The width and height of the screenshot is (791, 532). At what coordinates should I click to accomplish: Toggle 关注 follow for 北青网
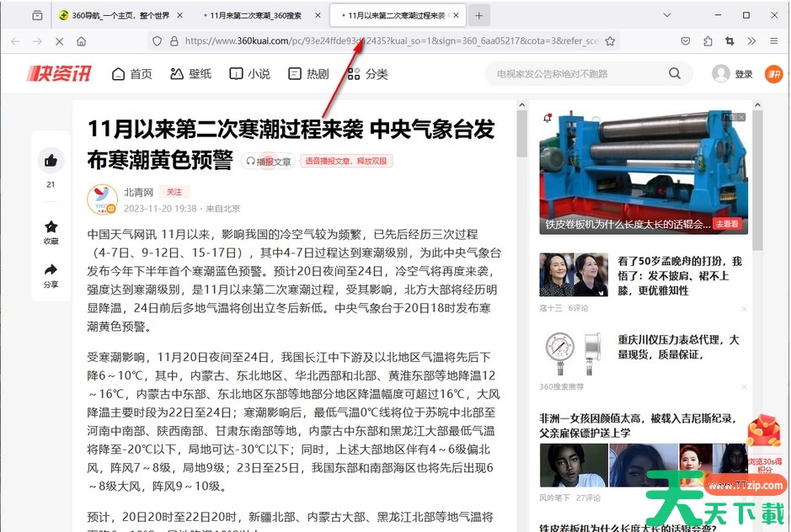pyautogui.click(x=174, y=192)
